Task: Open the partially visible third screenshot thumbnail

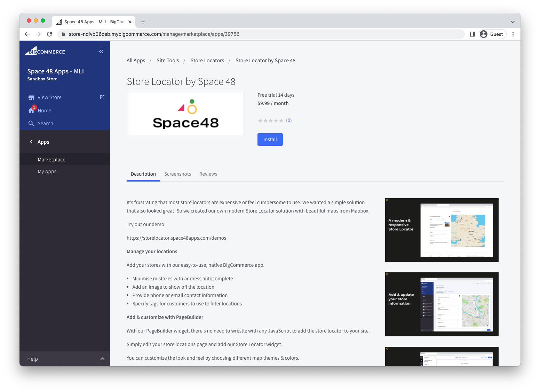Action: [x=442, y=357]
